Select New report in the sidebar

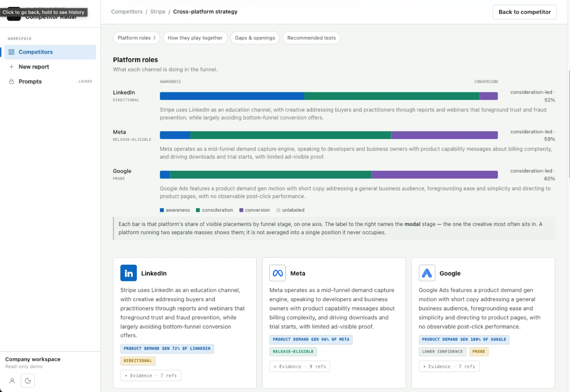50,67
